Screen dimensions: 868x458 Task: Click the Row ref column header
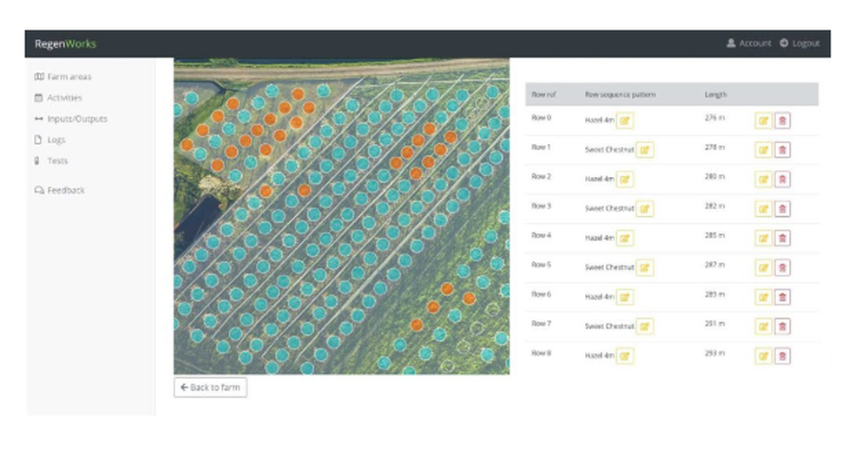point(543,95)
